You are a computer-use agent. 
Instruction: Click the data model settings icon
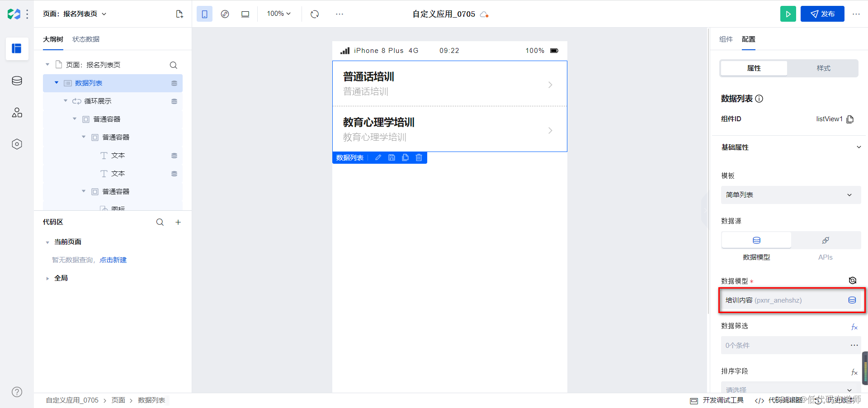tap(853, 280)
